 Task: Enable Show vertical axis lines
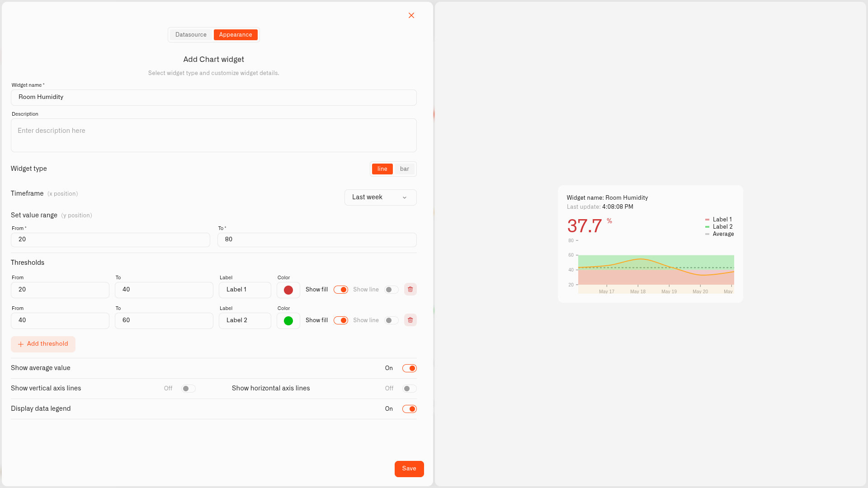[189, 389]
